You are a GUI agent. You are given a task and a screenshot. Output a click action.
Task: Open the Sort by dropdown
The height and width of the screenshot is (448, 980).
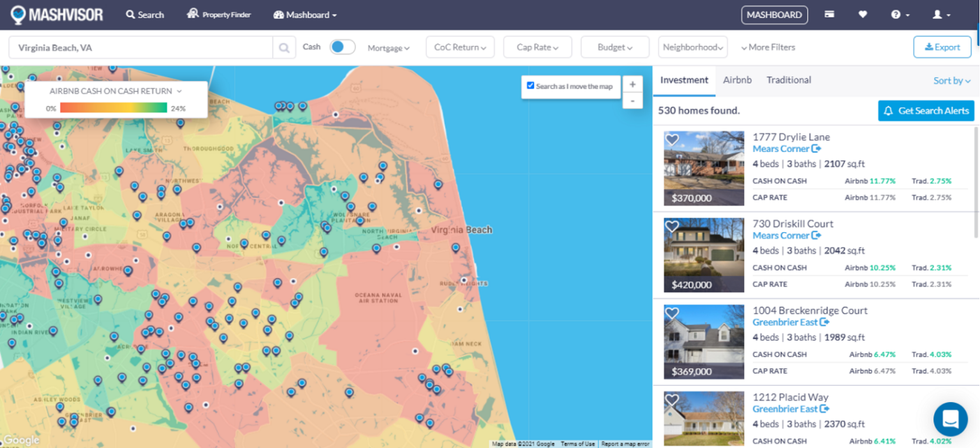(x=951, y=80)
